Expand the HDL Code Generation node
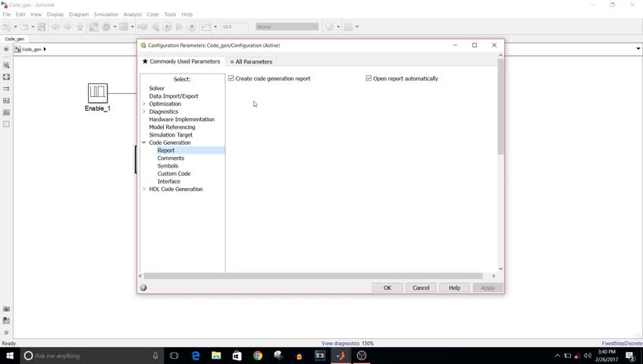643x364 pixels. point(144,189)
